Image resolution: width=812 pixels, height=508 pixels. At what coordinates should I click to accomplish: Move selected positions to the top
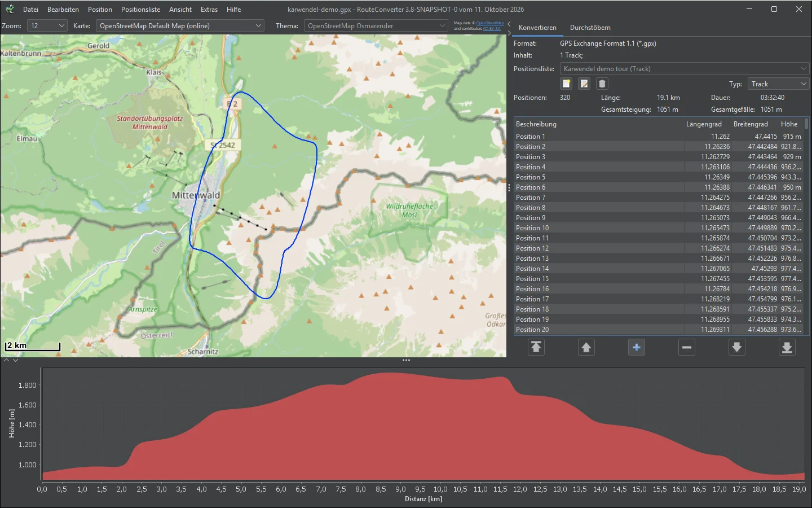(536, 347)
